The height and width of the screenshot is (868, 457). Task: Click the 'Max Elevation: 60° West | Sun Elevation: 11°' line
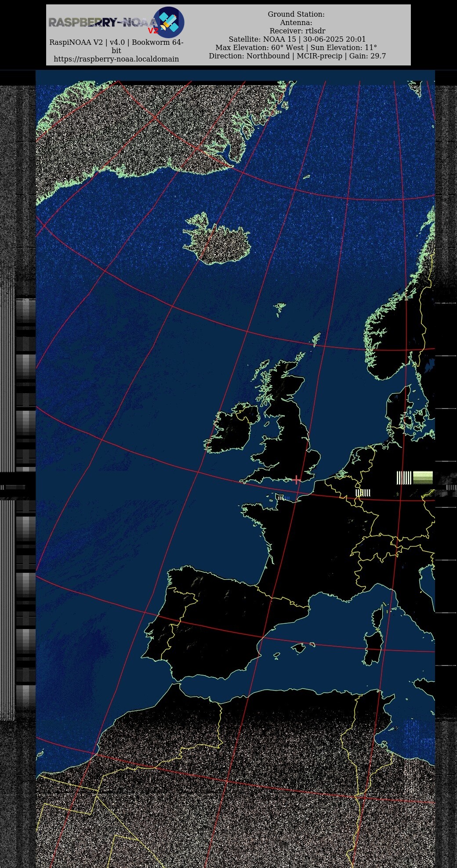pyautogui.click(x=296, y=47)
